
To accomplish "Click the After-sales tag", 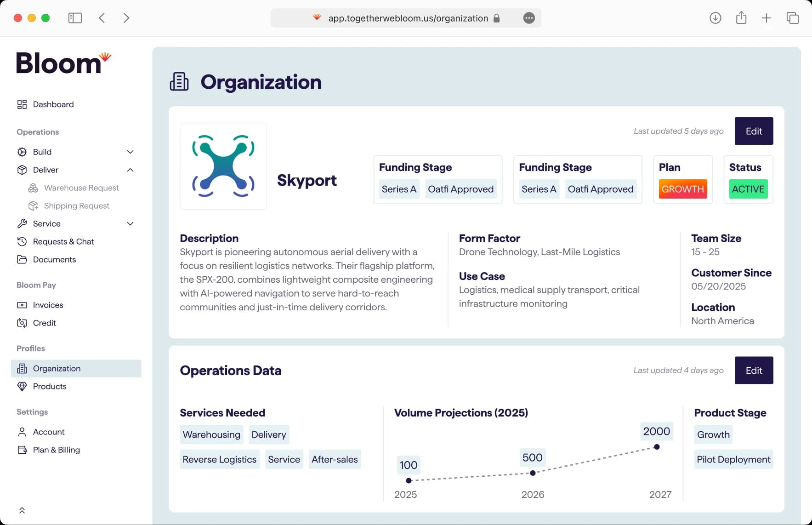I will coord(335,459).
